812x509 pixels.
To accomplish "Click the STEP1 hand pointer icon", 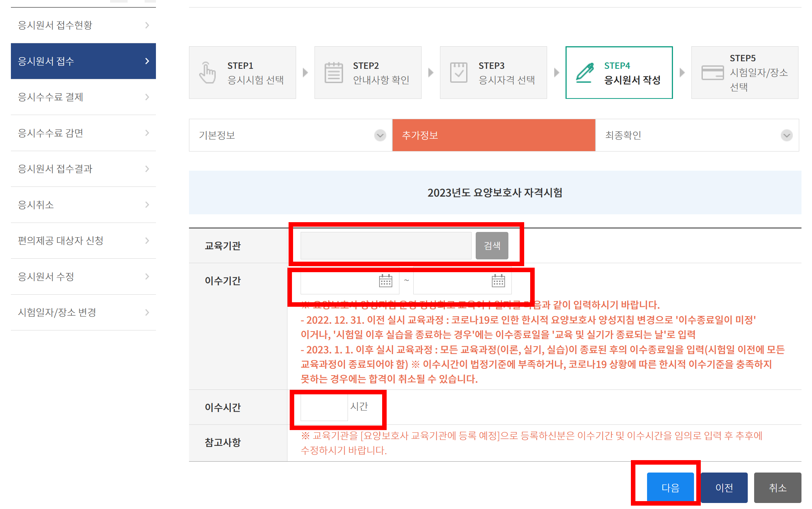I will coord(207,73).
